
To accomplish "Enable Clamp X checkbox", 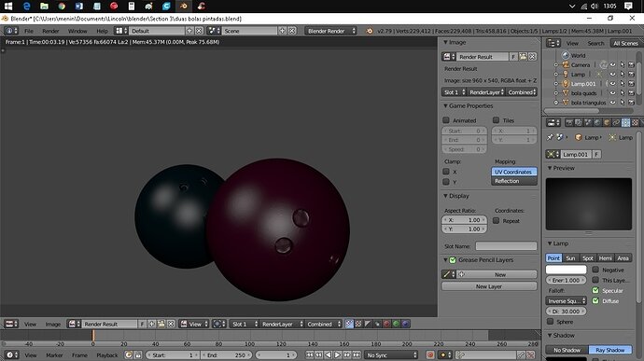I will click(446, 172).
